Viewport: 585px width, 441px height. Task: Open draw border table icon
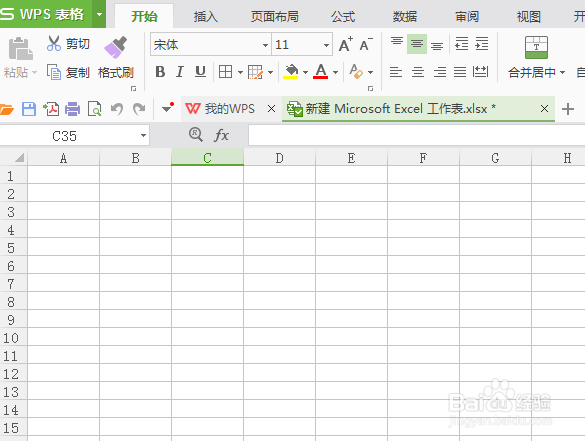click(255, 72)
